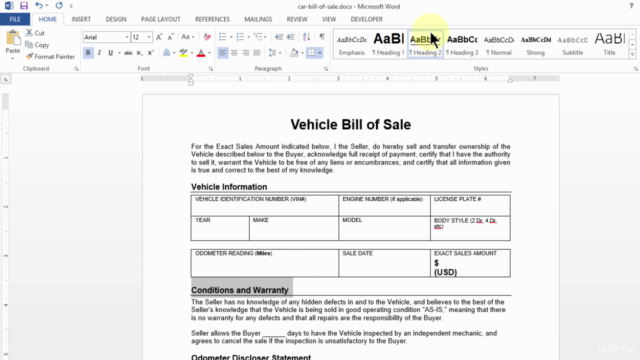The height and width of the screenshot is (360, 640).
Task: Open the font color dropdown arrow
Action: coord(209,53)
